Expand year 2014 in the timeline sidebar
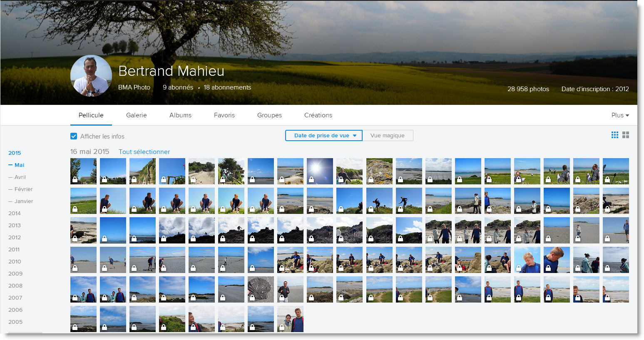 click(15, 213)
